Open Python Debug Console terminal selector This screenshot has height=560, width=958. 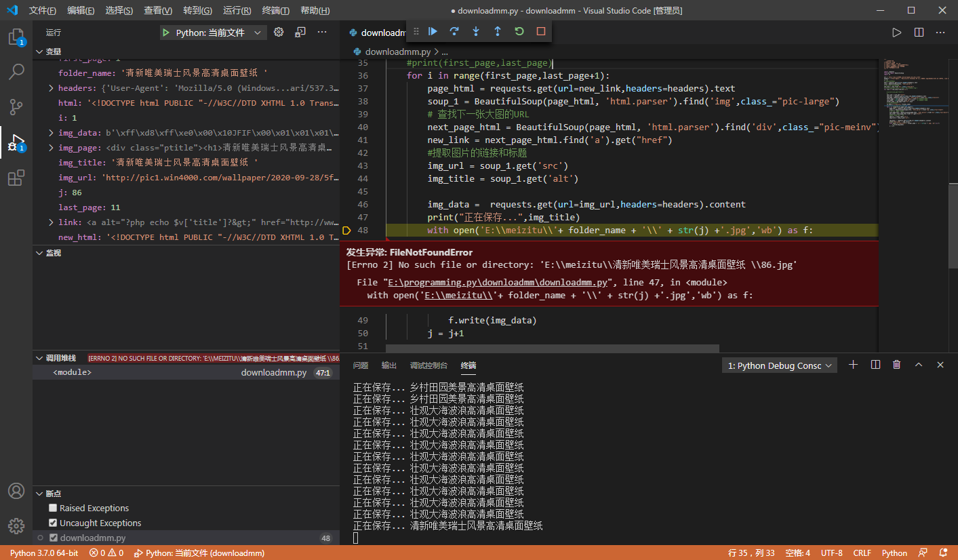[780, 365]
